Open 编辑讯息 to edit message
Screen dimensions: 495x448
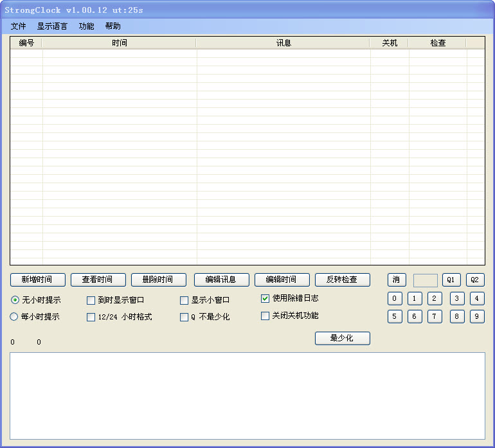[x=221, y=280]
